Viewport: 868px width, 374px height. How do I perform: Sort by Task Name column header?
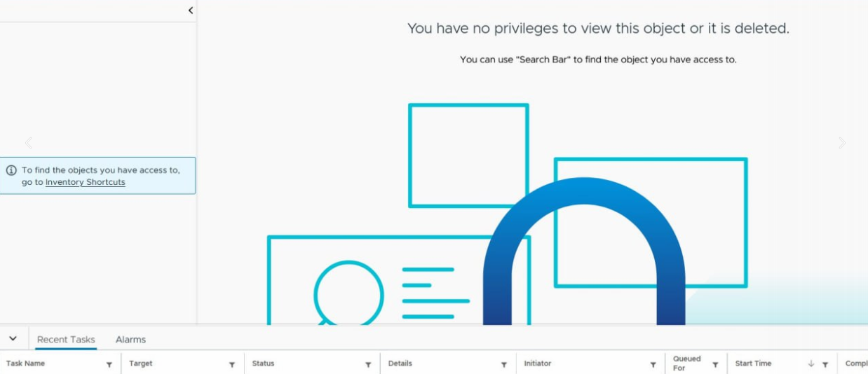(25, 363)
